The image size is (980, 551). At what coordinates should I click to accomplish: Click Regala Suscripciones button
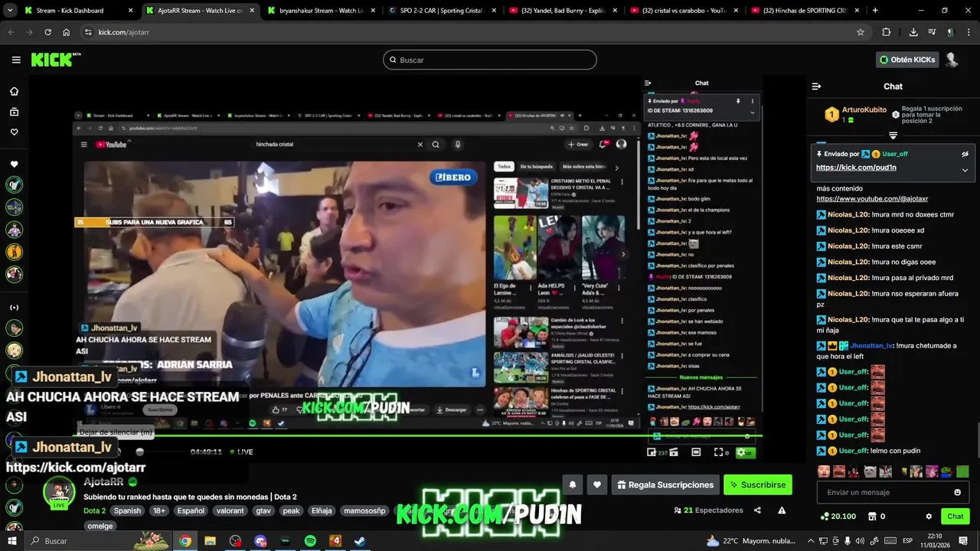[665, 484]
